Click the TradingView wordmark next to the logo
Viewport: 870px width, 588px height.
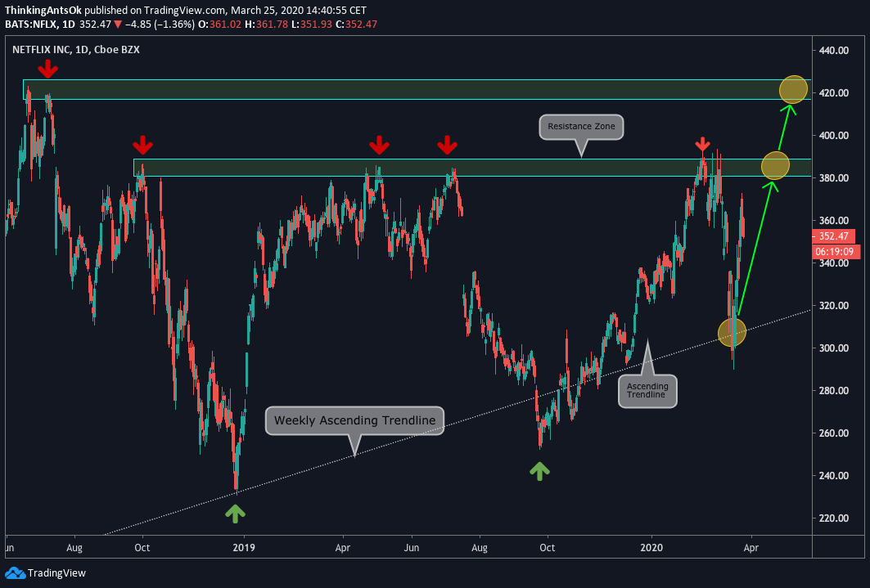click(x=56, y=573)
